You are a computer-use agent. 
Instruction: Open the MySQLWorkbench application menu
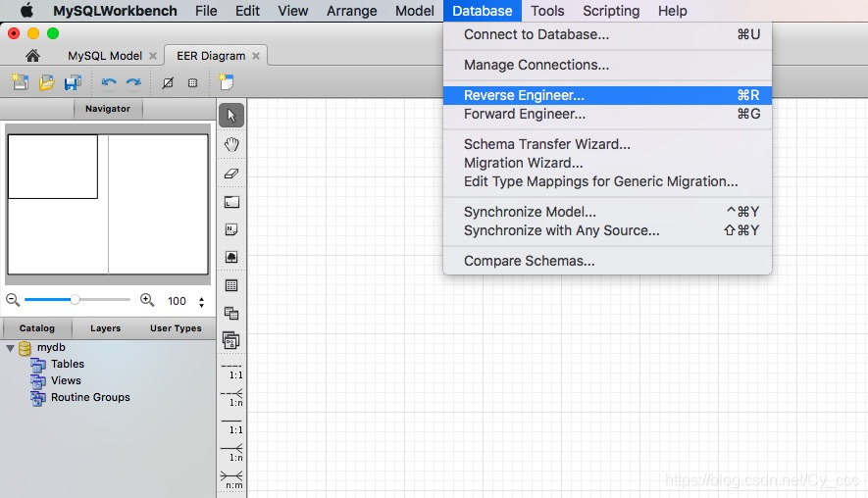click(x=115, y=11)
